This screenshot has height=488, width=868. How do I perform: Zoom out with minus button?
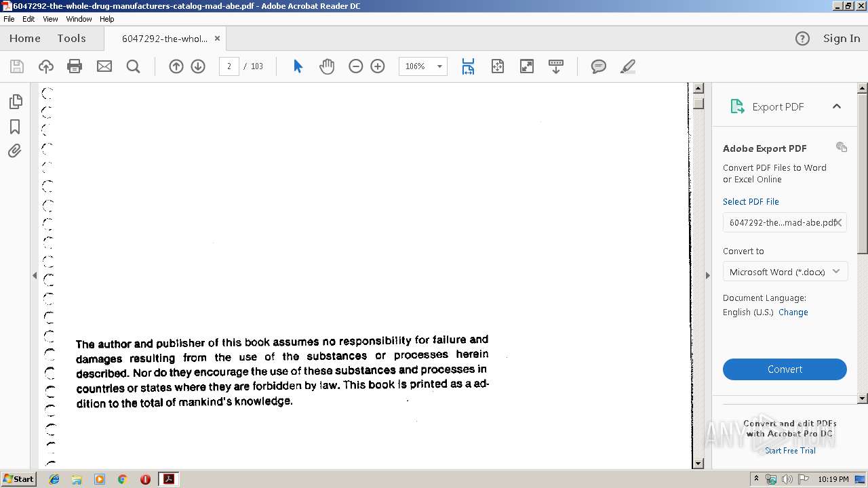[356, 66]
